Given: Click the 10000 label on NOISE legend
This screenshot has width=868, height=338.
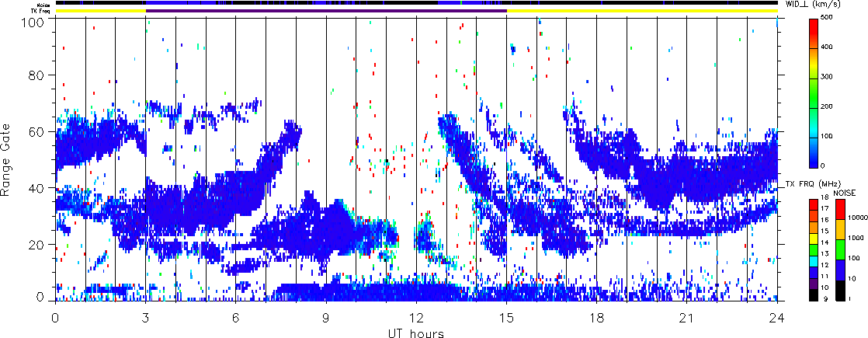Looking at the screenshot, I should click(858, 218).
